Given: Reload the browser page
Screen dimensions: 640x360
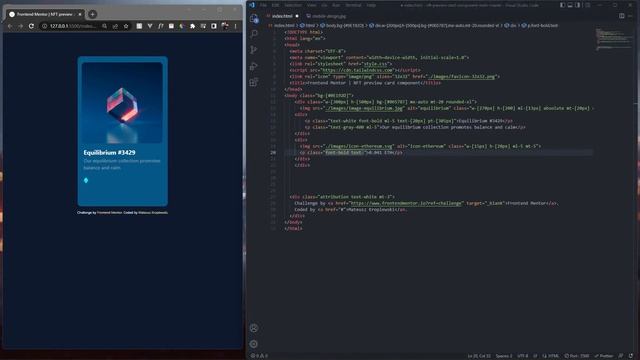Looking at the screenshot, I should point(31,26).
